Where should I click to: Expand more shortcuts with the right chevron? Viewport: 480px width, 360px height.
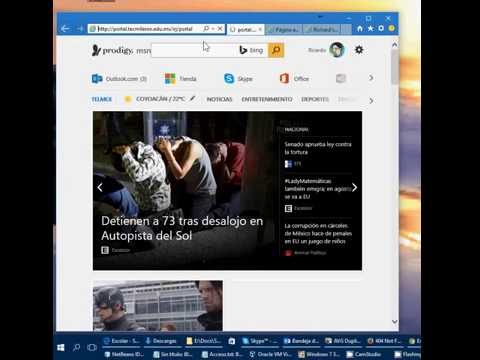[371, 78]
